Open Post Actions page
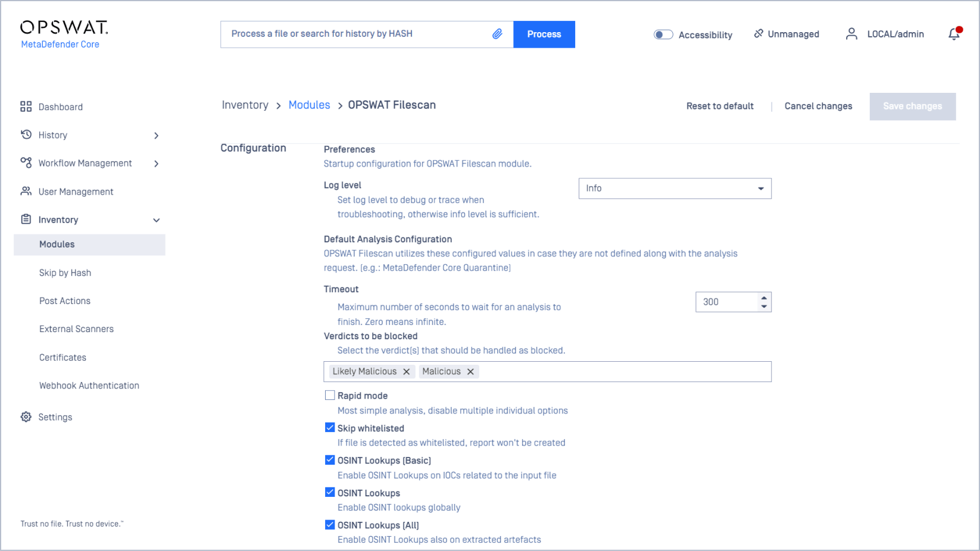The width and height of the screenshot is (980, 551). (x=65, y=301)
